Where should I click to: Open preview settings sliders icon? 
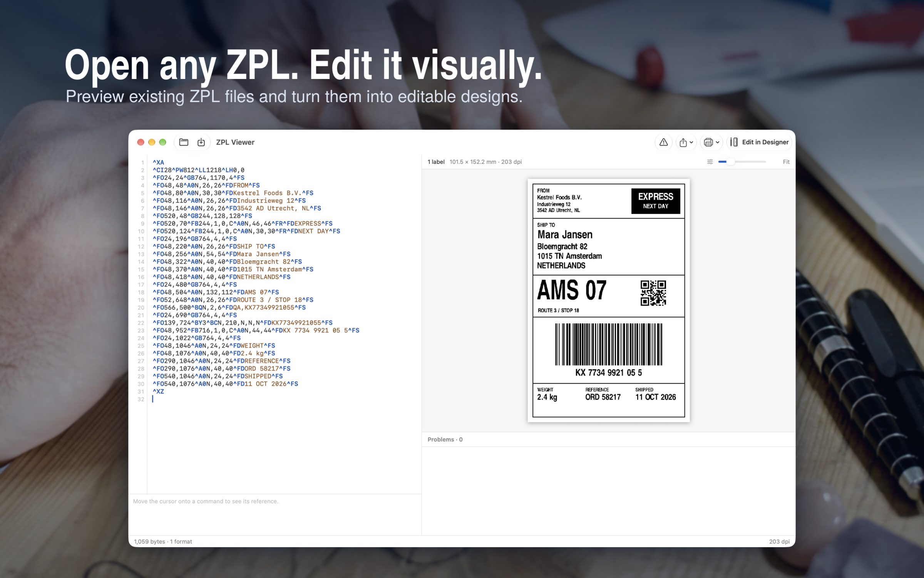pos(710,162)
